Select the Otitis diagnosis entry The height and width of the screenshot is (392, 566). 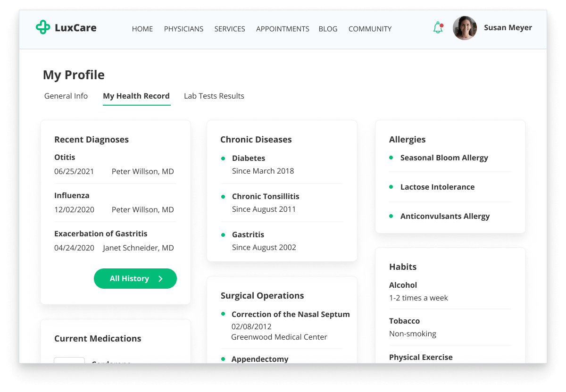[x=65, y=157]
